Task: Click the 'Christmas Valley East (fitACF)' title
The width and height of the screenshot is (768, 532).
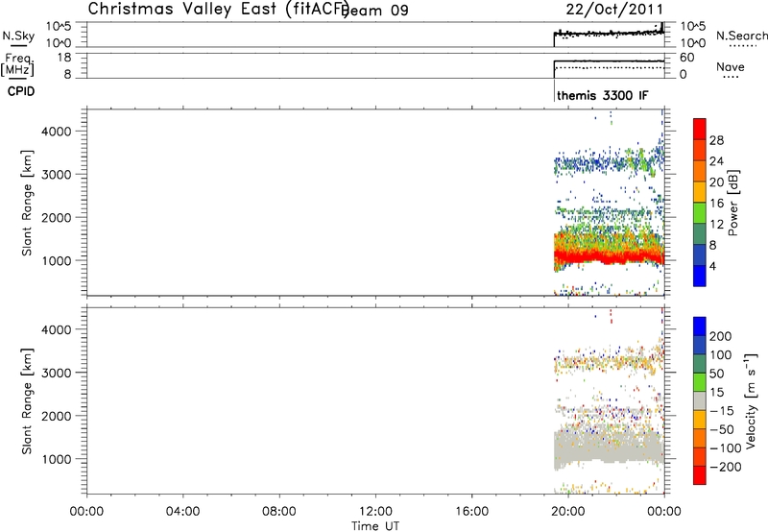Action: tap(219, 10)
